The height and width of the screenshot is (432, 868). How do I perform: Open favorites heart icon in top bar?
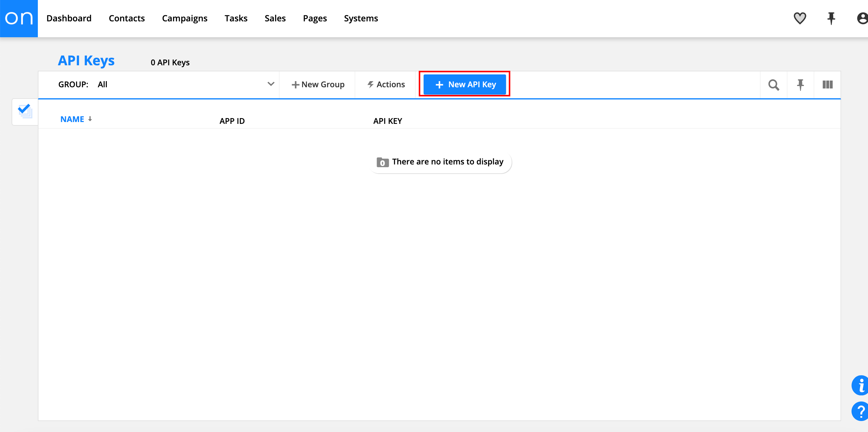click(800, 18)
